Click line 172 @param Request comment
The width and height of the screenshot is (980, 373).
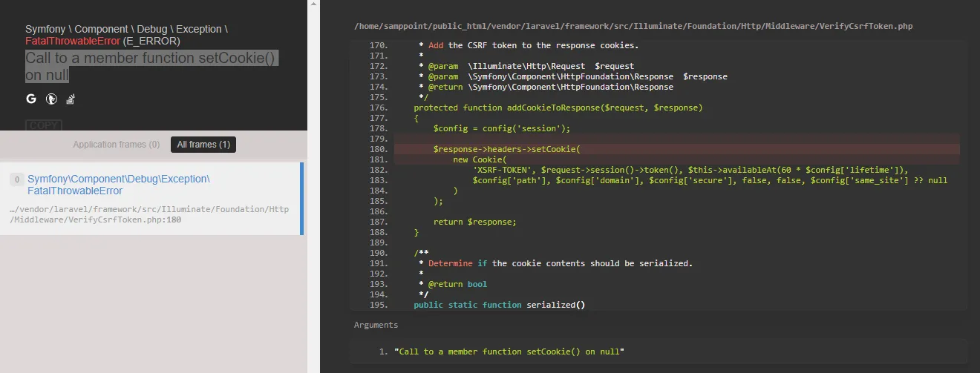click(526, 66)
